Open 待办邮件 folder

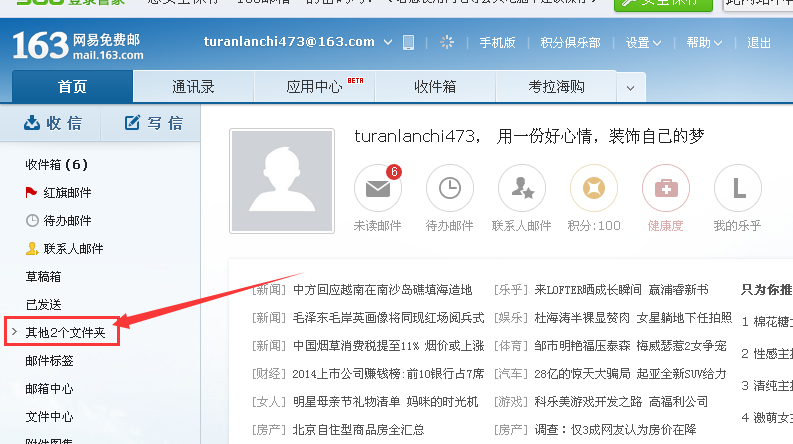(67, 220)
